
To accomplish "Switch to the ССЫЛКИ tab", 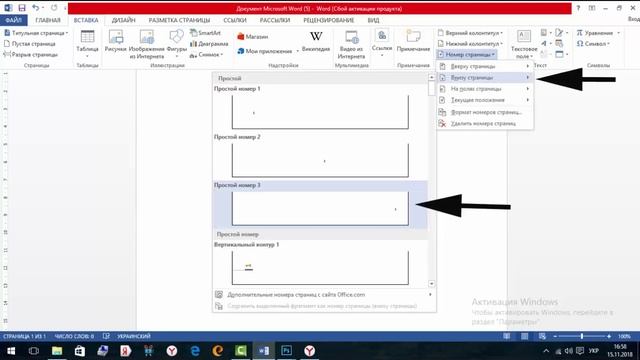I will coord(235,20).
